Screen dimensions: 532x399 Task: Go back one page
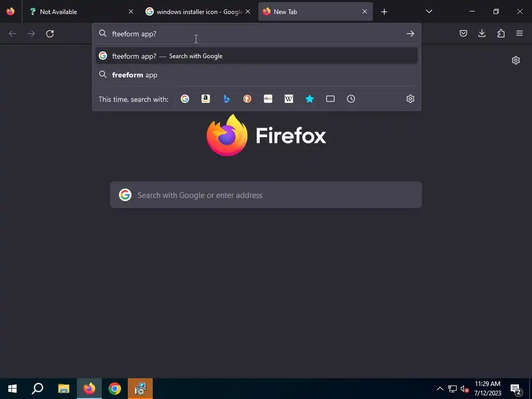12,34
